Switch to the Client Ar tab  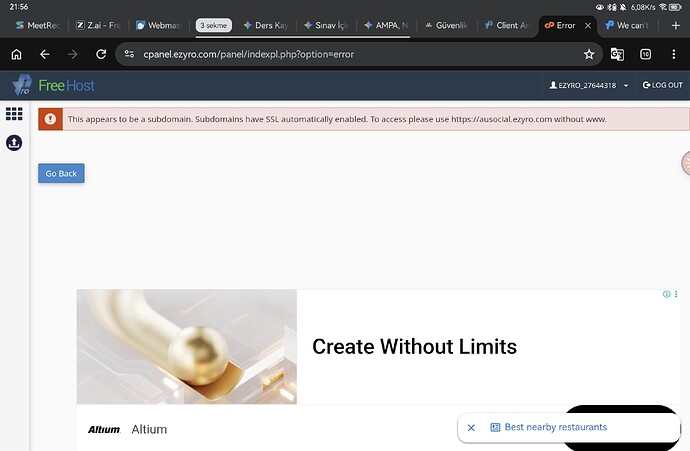[x=507, y=26]
